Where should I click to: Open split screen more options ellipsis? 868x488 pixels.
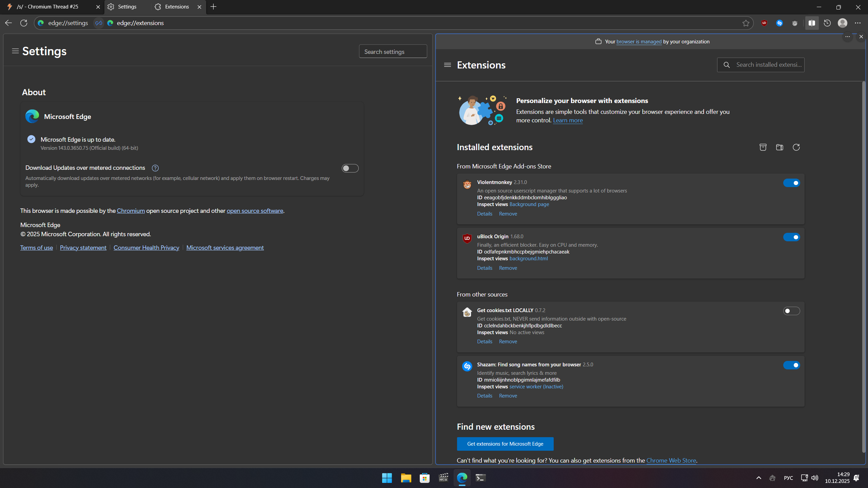pos(847,37)
